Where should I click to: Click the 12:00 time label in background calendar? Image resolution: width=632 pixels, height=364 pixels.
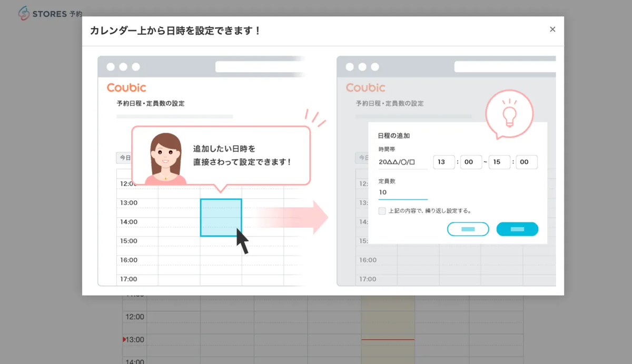pyautogui.click(x=135, y=317)
